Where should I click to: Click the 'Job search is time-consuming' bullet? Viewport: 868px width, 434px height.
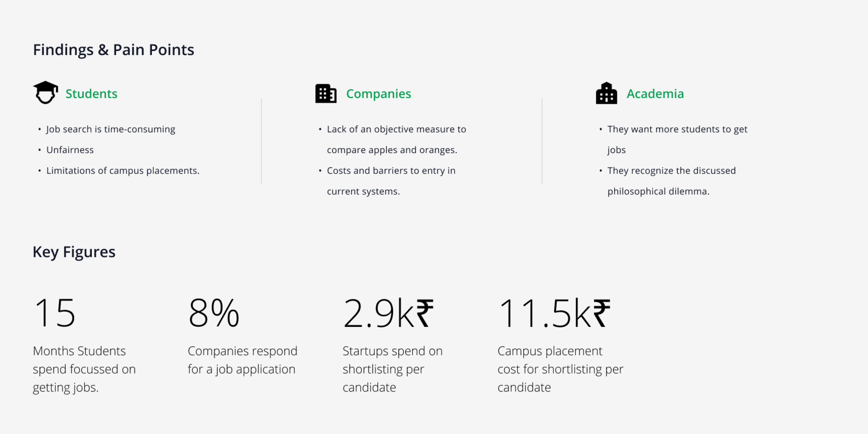[111, 129]
